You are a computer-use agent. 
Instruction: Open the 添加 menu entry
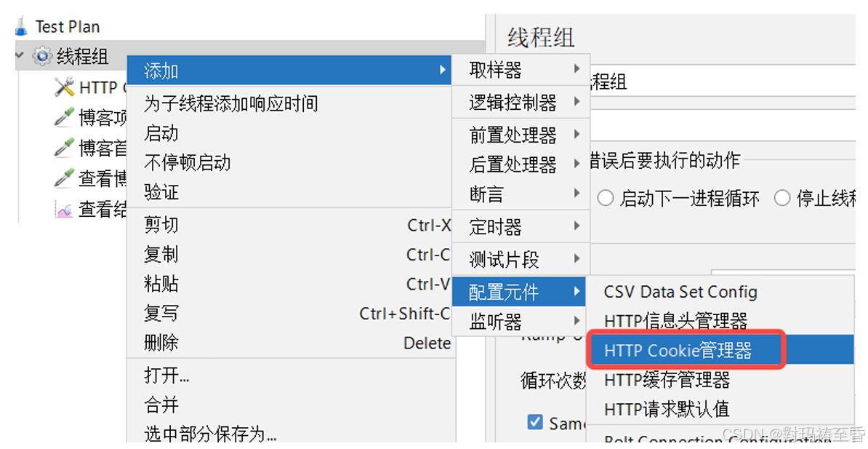click(161, 70)
